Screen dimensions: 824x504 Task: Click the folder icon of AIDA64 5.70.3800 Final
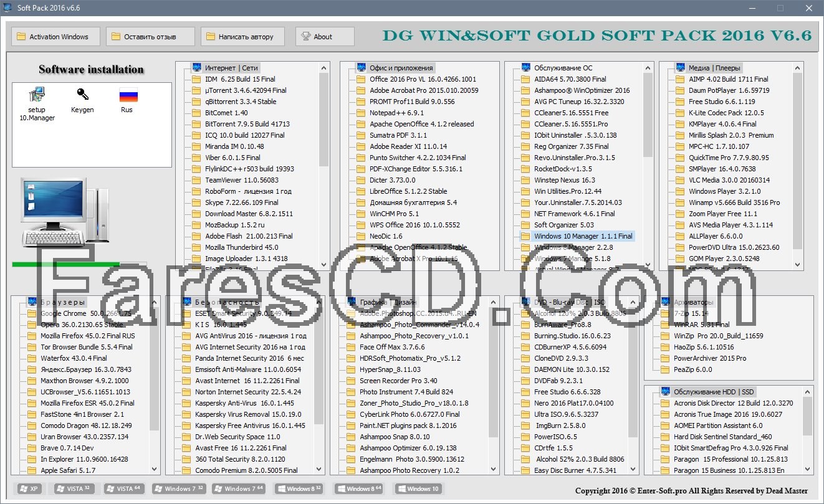click(525, 79)
